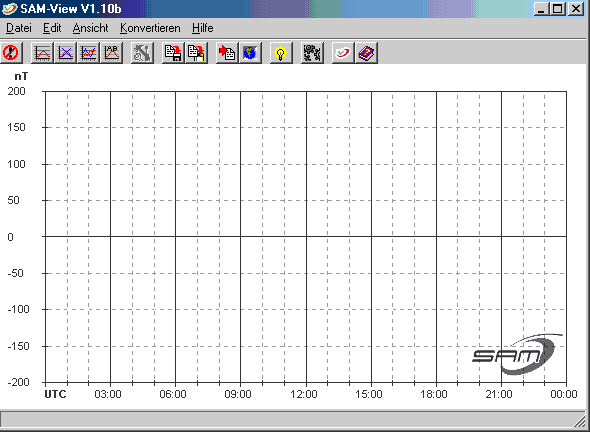This screenshot has width=590, height=432.
Task: Select the zigzag multi-line graph icon
Action: pos(89,53)
